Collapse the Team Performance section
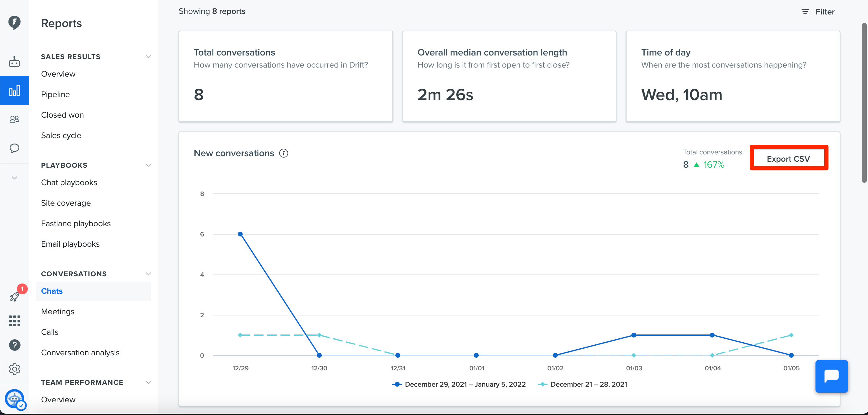This screenshot has height=415, width=868. tap(148, 382)
